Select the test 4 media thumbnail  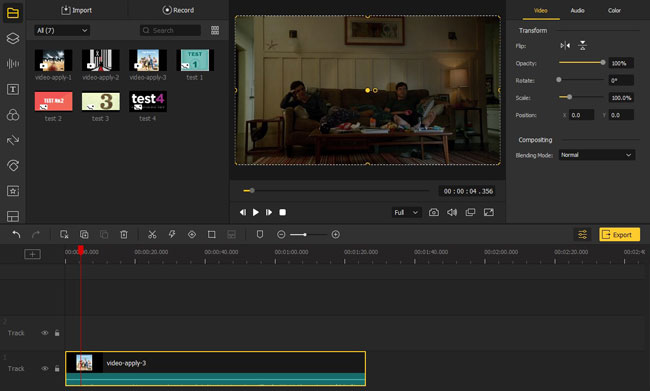(148, 101)
